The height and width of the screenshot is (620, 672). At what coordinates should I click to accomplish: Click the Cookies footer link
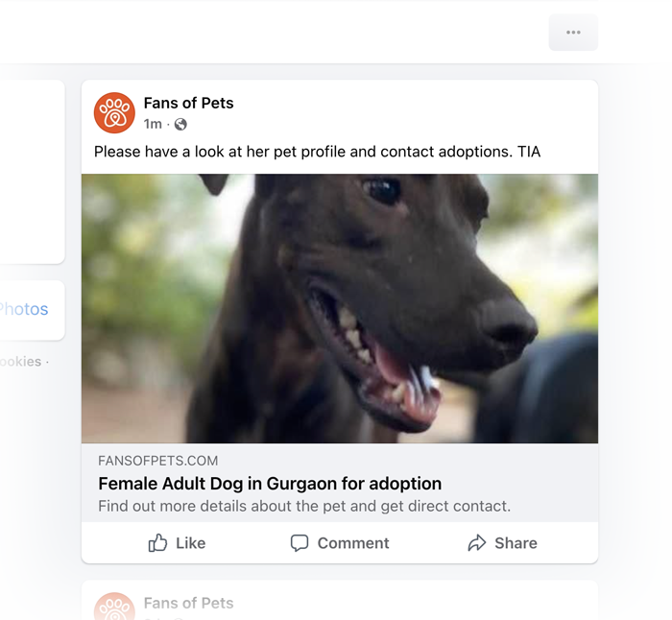[x=20, y=362]
